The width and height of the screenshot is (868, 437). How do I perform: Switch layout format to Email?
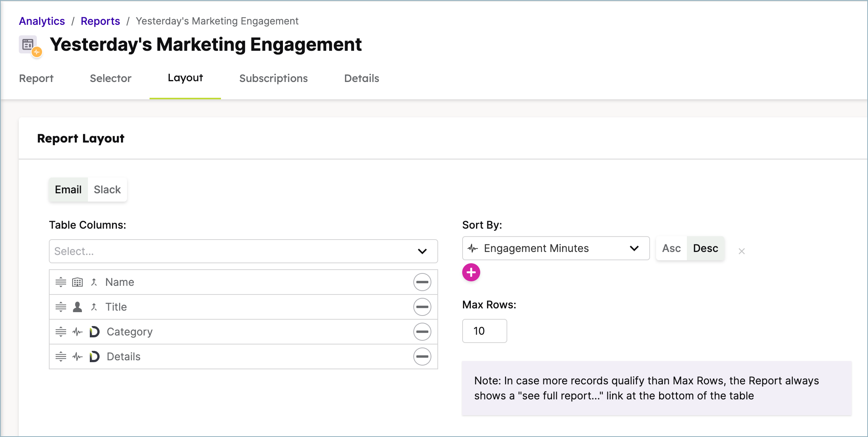[68, 190]
